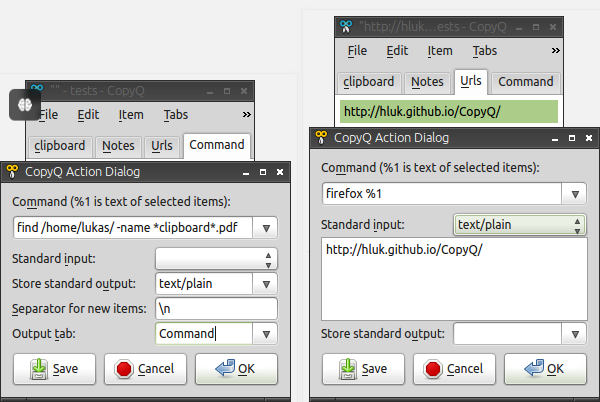Viewport: 600px width, 402px height.
Task: Open find command history dropdown arrow
Action: click(266, 228)
